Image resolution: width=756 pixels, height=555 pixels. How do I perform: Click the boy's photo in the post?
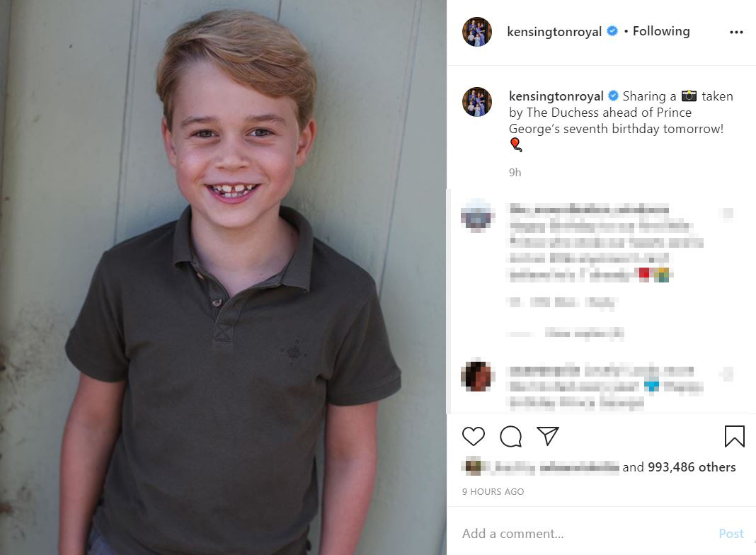click(223, 277)
